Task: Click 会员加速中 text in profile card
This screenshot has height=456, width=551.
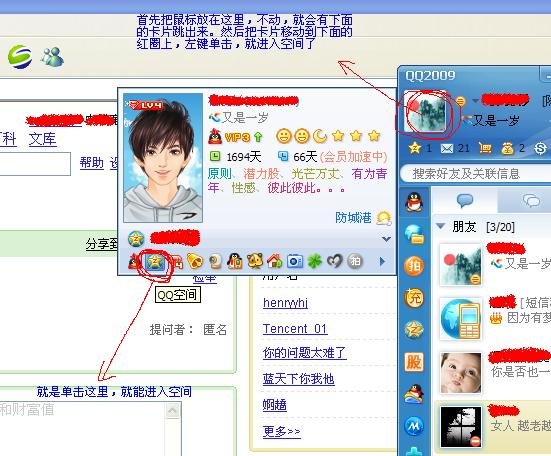Action: click(x=354, y=157)
